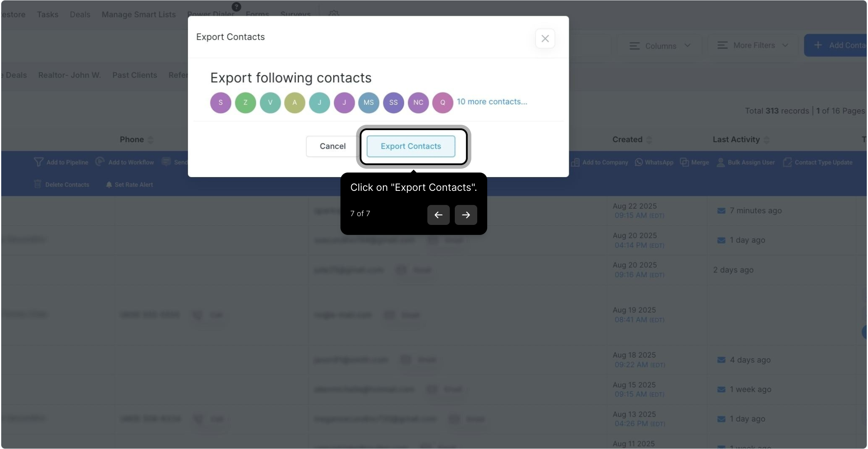Click the Merge contacts icon

coord(684,162)
